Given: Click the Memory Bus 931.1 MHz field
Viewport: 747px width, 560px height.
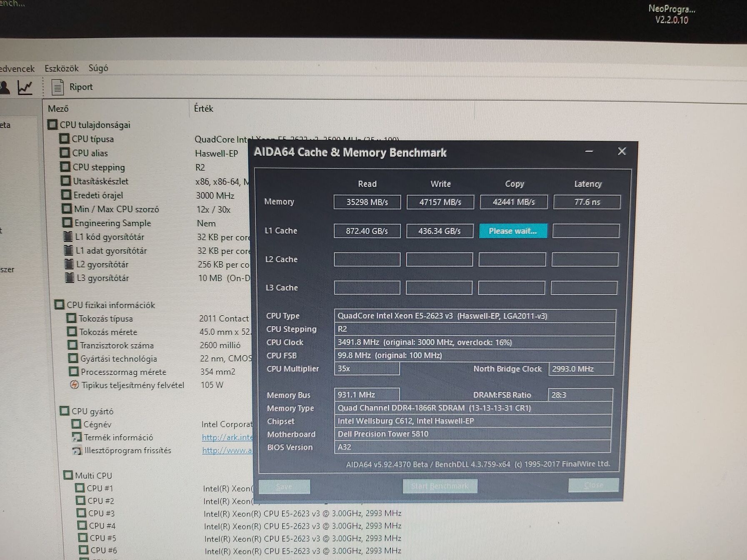Looking at the screenshot, I should tap(367, 395).
